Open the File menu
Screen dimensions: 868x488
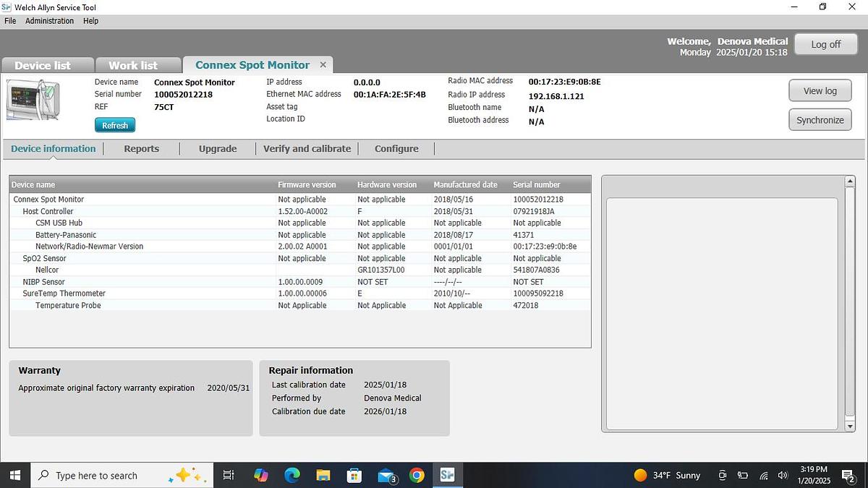click(10, 21)
